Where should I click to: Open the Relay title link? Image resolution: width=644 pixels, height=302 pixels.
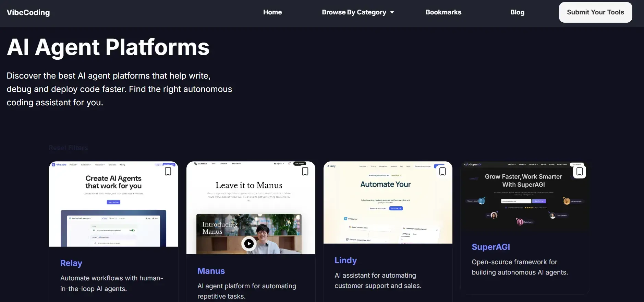click(x=71, y=263)
